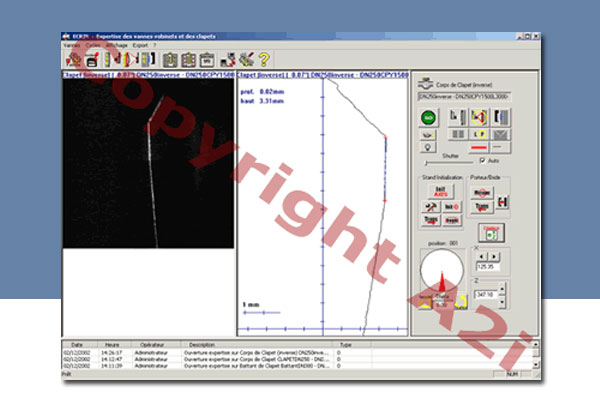The width and height of the screenshot is (600, 400).
Task: Click the yellow question mark help icon
Action: click(x=264, y=59)
